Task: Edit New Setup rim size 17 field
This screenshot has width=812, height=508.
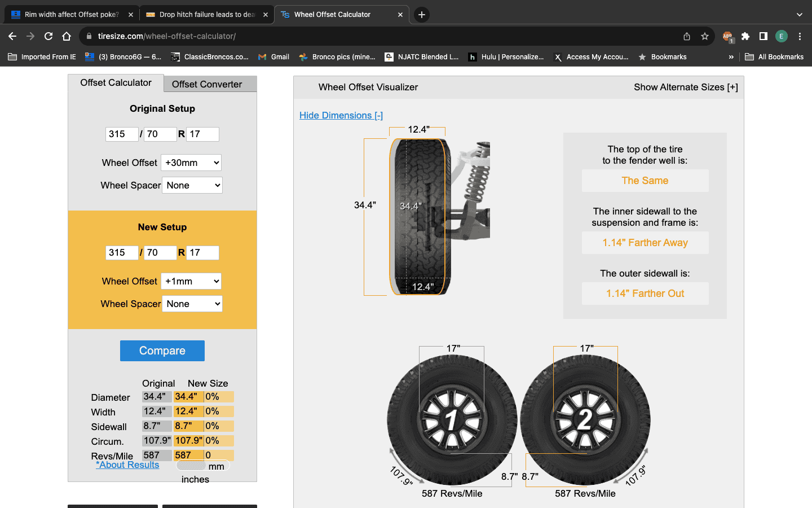Action: click(x=203, y=252)
